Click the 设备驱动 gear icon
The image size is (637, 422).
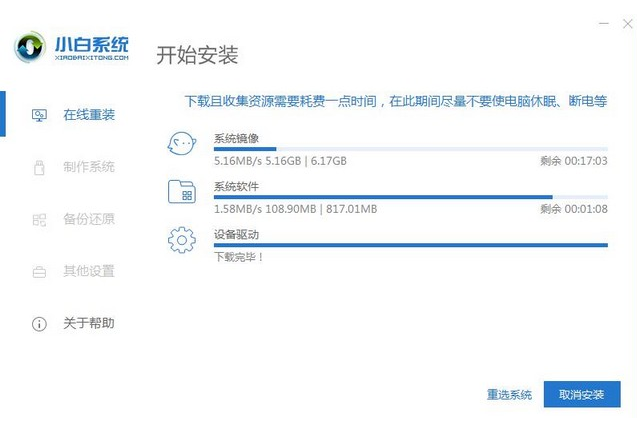click(x=181, y=240)
